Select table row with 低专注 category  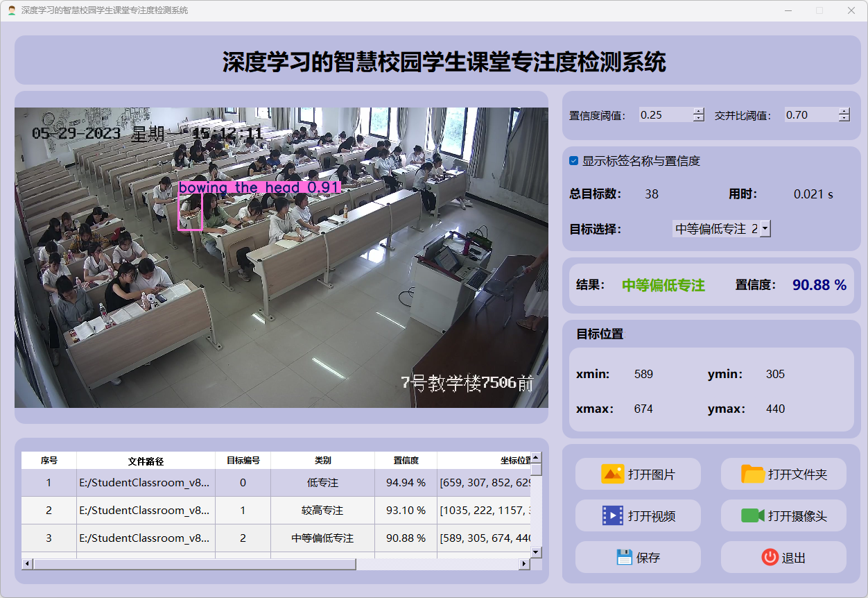point(276,483)
